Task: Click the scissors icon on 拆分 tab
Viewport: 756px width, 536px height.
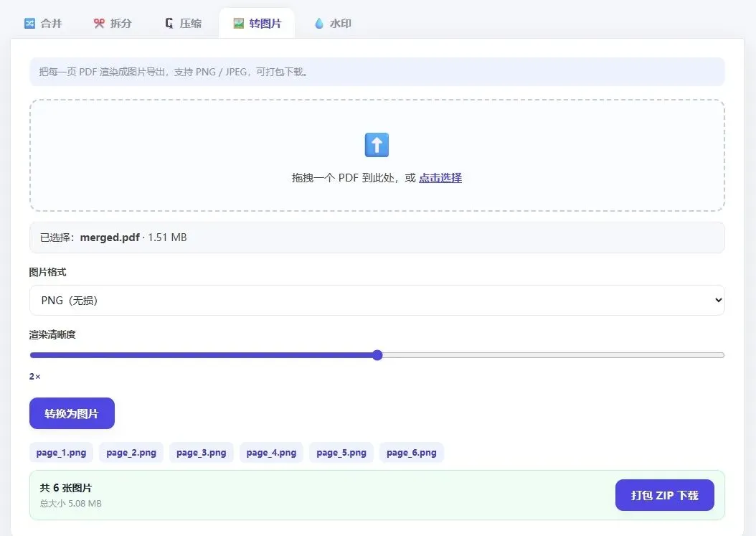Action: (x=99, y=23)
